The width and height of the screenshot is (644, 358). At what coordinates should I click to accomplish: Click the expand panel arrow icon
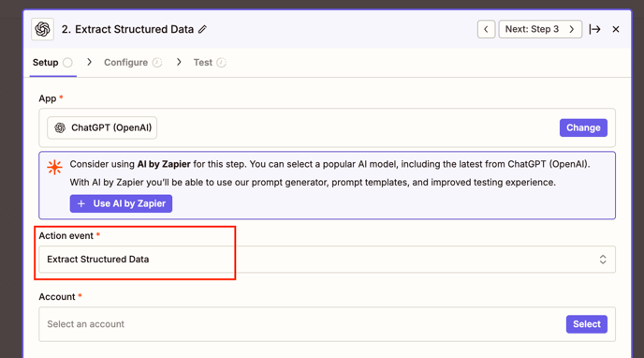click(594, 29)
